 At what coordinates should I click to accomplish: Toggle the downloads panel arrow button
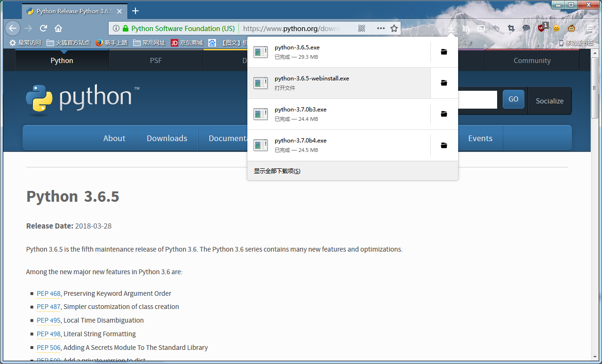click(451, 28)
